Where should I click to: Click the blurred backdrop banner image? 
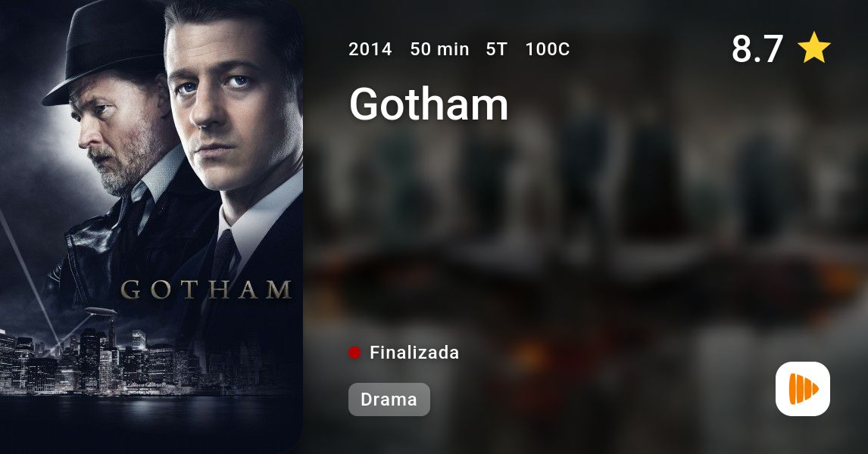pos(585,227)
